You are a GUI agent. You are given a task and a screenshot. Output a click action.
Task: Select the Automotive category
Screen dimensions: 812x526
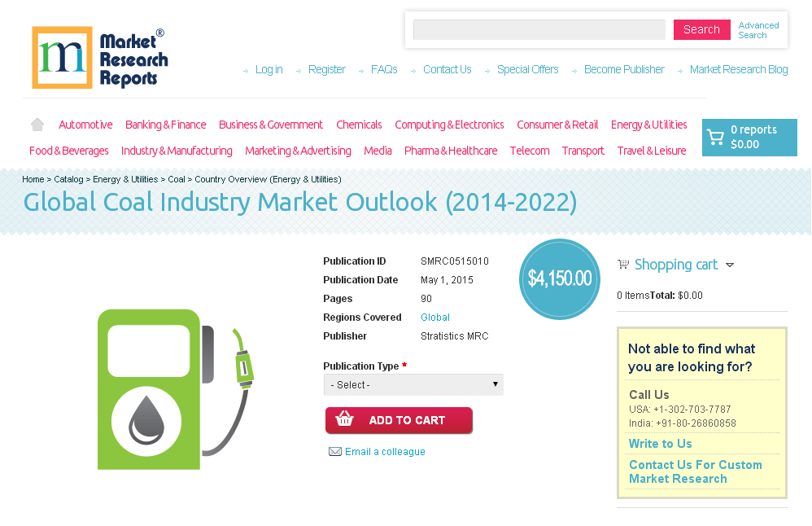tap(85, 124)
